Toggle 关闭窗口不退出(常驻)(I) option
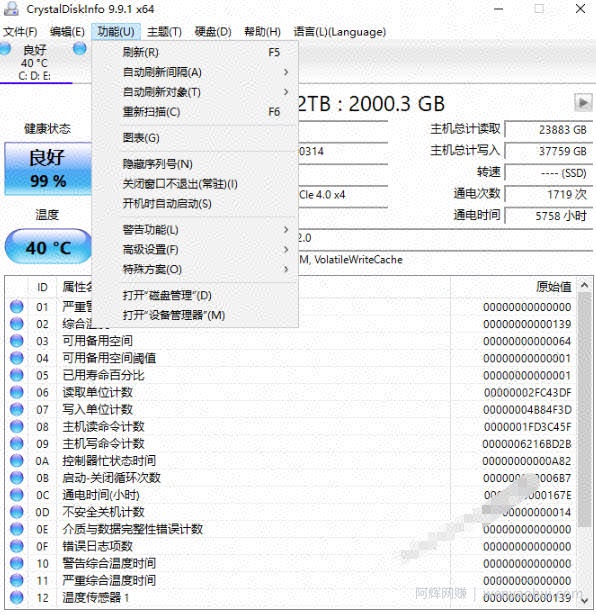596x615 pixels. pyautogui.click(x=180, y=184)
